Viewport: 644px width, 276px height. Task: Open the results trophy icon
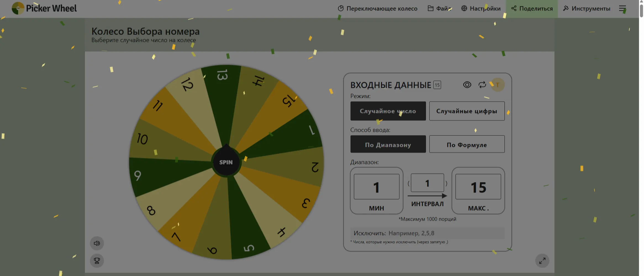pyautogui.click(x=97, y=261)
